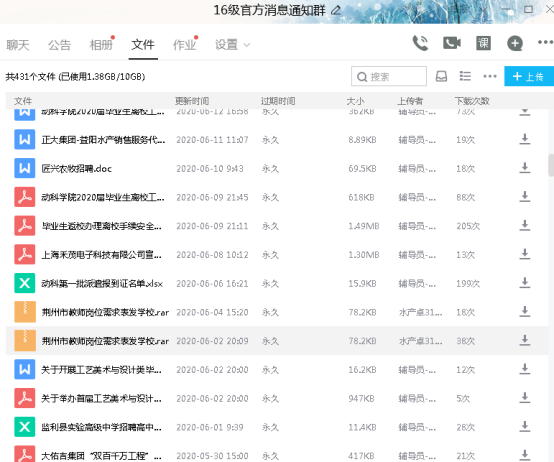Edit the group name with the pencil icon
The height and width of the screenshot is (462, 554).
(336, 10)
